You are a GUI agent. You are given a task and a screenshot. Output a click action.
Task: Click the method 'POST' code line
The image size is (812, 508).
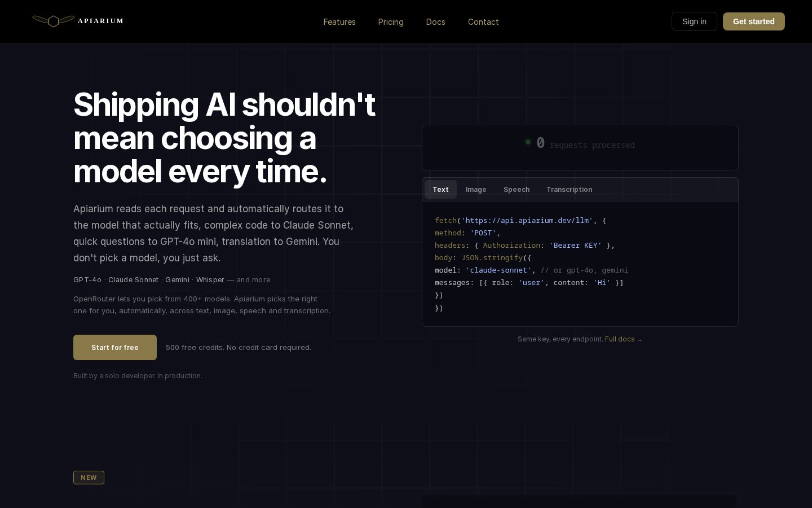[467, 233]
